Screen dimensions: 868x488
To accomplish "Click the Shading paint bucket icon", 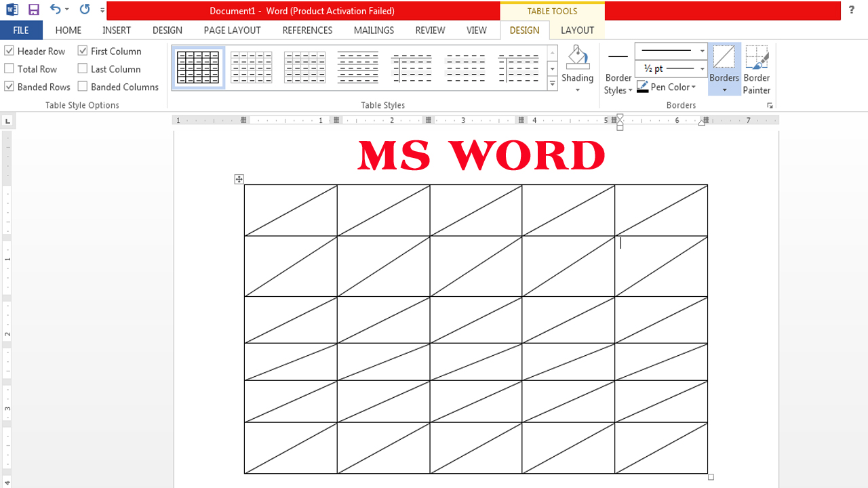I will click(x=577, y=57).
